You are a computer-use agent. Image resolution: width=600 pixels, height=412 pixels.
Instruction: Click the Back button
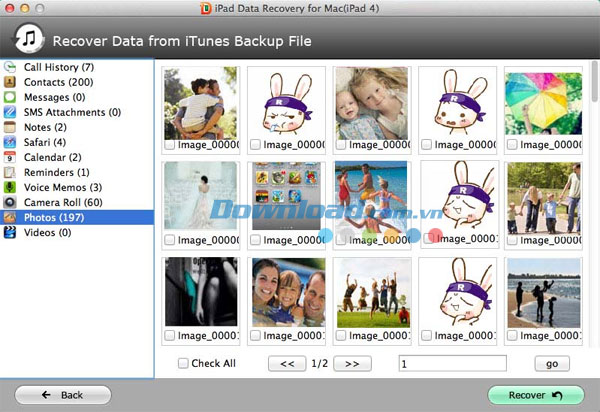(63, 395)
